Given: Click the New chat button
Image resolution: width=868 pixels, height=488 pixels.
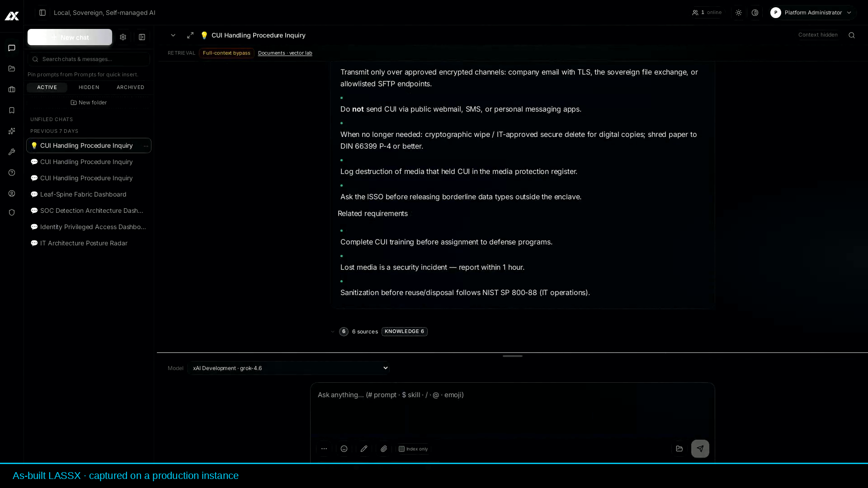Looking at the screenshot, I should [x=70, y=38].
